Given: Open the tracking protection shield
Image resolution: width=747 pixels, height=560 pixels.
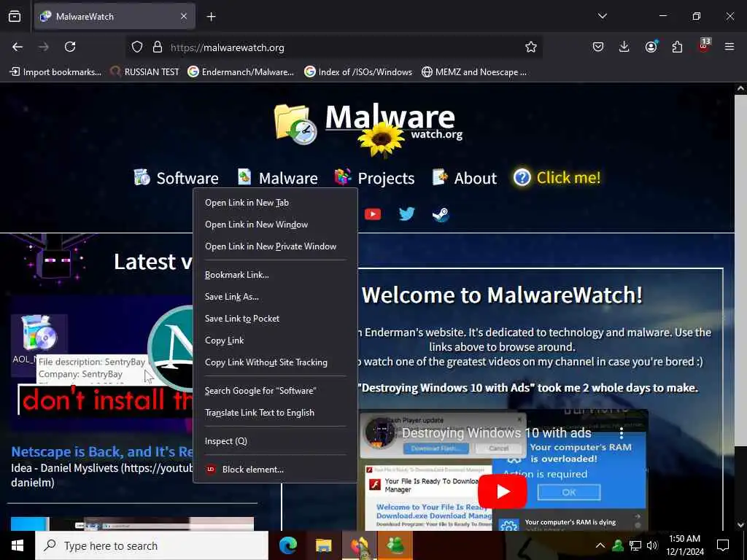Looking at the screenshot, I should [137, 47].
